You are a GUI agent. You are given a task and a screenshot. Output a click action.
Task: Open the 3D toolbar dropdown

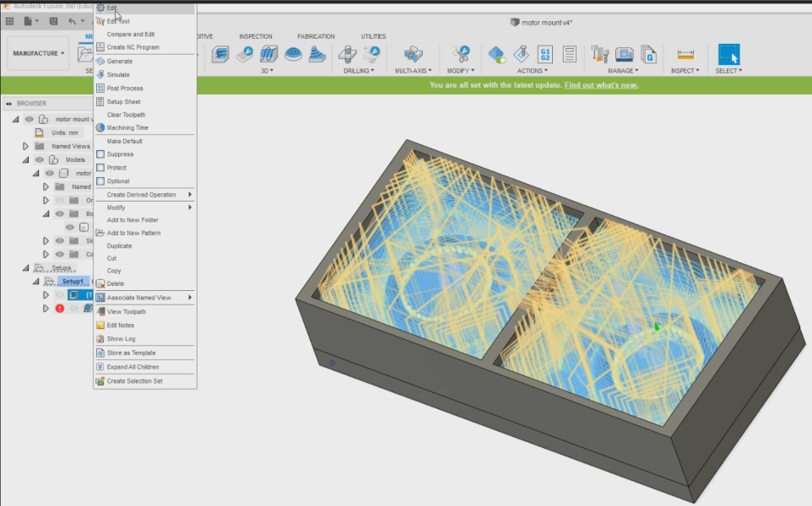268,71
